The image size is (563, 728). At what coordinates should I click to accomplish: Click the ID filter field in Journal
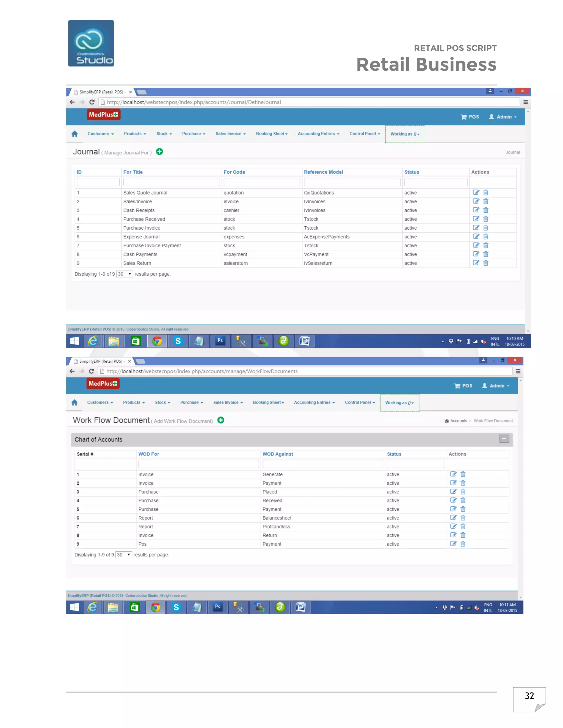click(98, 182)
